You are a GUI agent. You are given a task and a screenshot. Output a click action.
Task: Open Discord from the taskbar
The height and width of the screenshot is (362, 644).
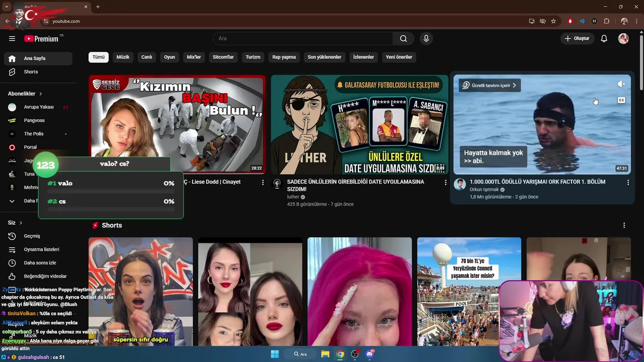tap(370, 354)
